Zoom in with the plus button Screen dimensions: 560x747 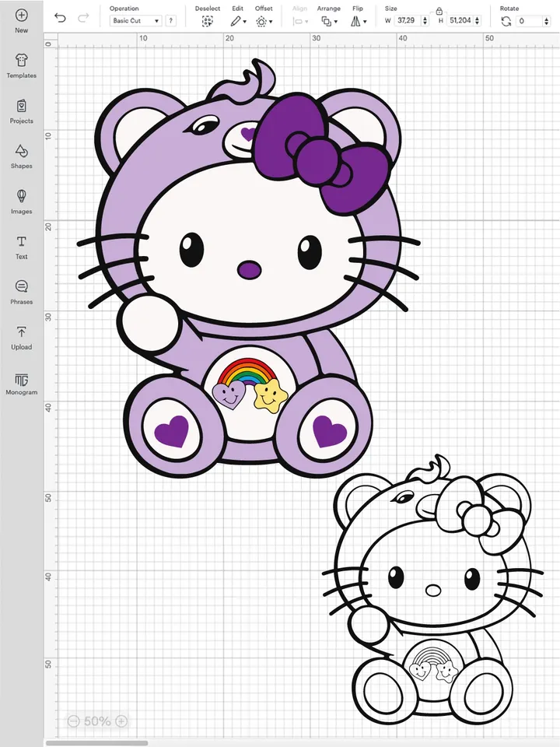(x=121, y=721)
